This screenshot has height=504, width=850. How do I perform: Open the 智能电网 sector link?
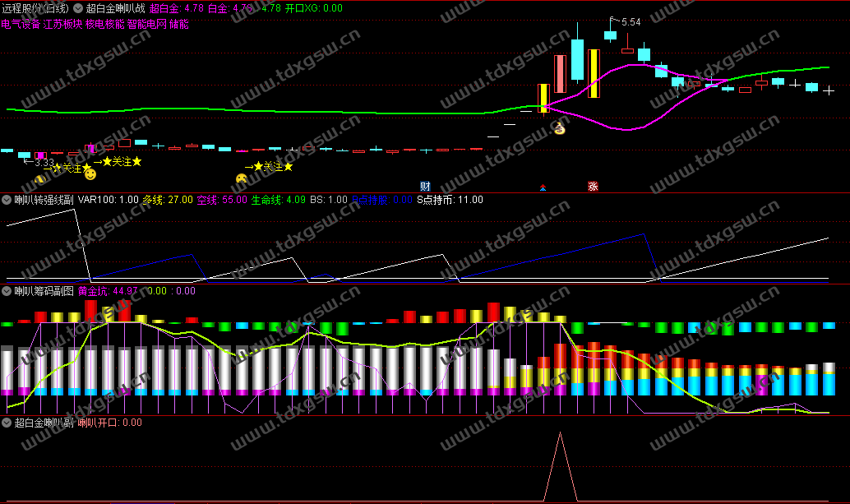[147, 24]
